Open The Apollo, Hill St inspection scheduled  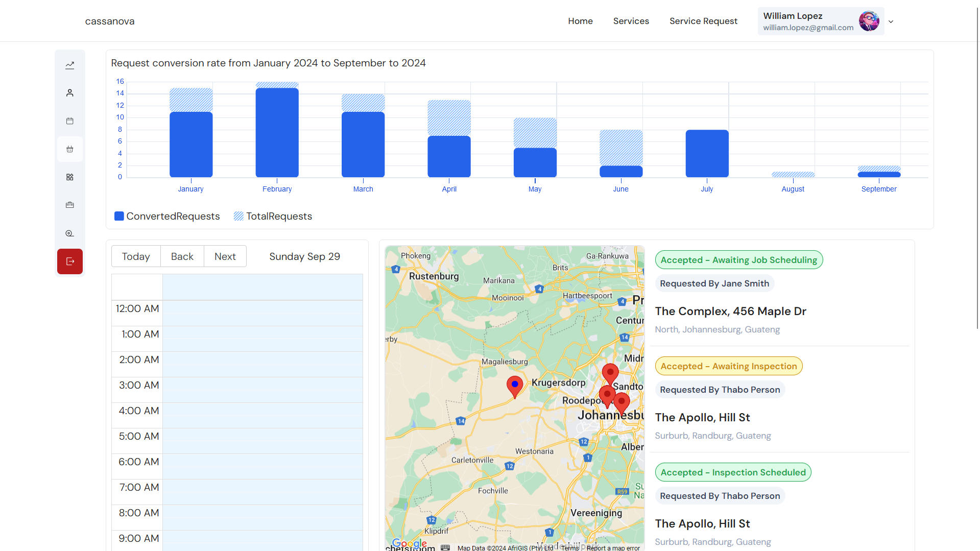tap(702, 523)
